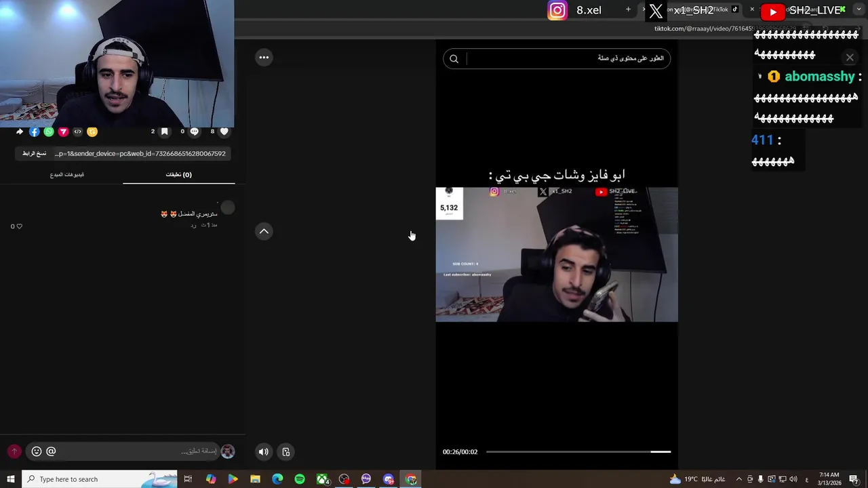Send video with the pink paper-plane icon
The height and width of the screenshot is (488, 868).
point(63,131)
